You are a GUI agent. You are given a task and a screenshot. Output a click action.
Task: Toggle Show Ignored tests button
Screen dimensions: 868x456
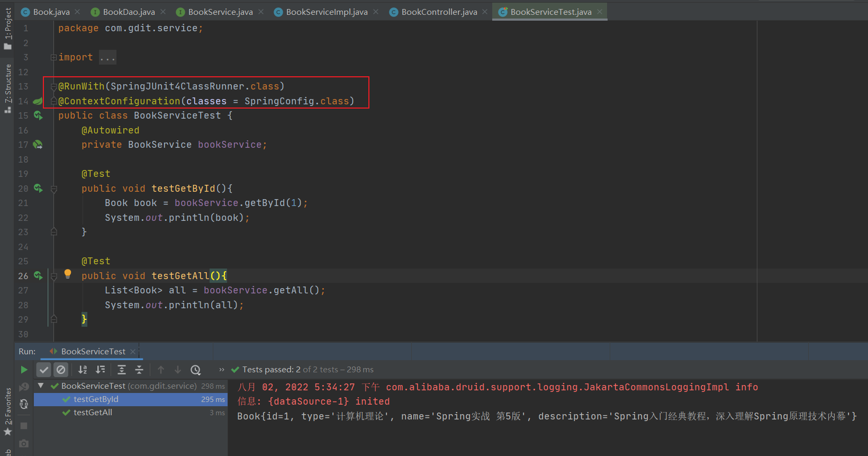click(61, 370)
